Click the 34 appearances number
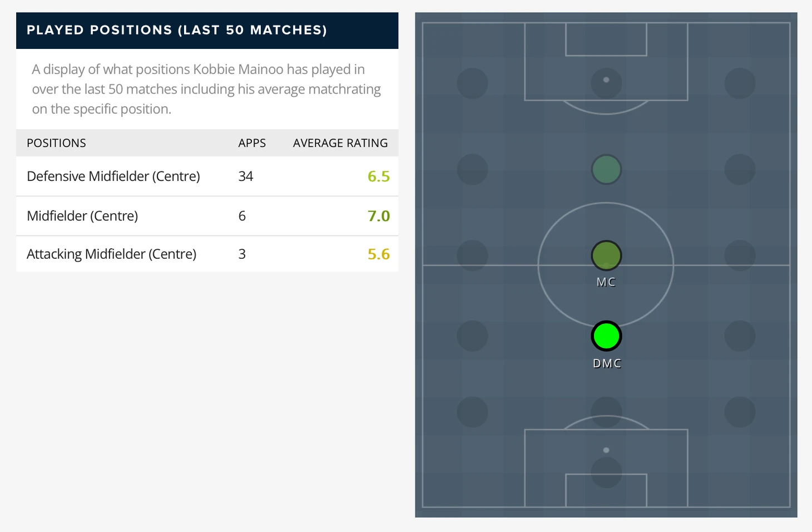 [x=246, y=176]
